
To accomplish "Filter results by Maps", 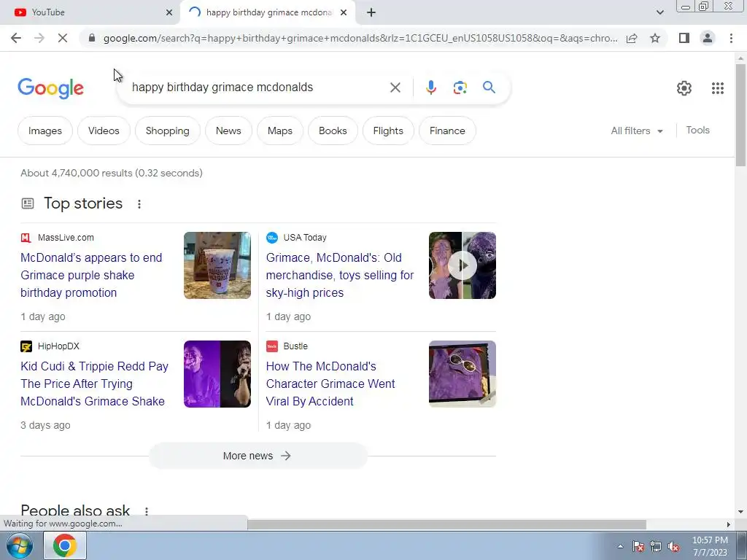I will point(279,131).
